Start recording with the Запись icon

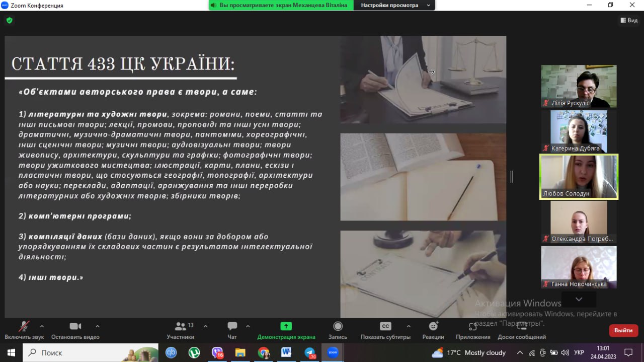click(338, 327)
